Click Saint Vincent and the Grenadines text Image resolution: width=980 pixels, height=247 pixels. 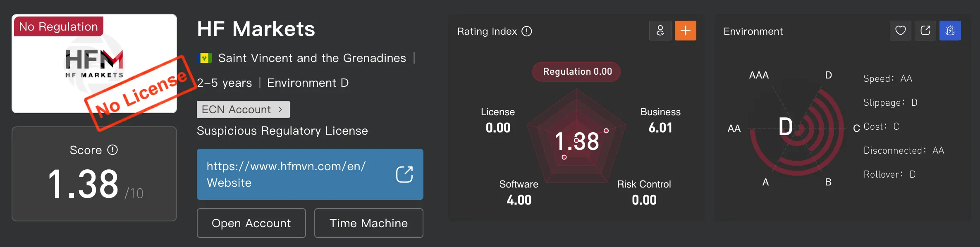312,58
